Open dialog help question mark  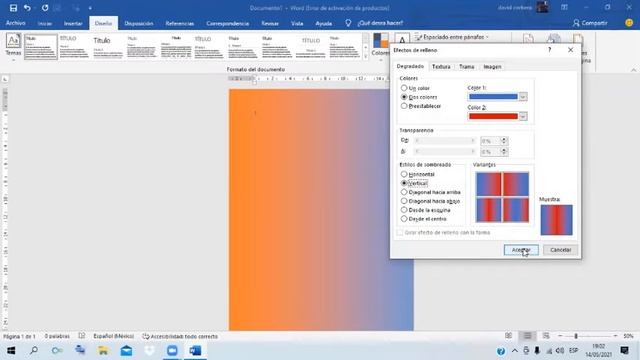[x=549, y=50]
